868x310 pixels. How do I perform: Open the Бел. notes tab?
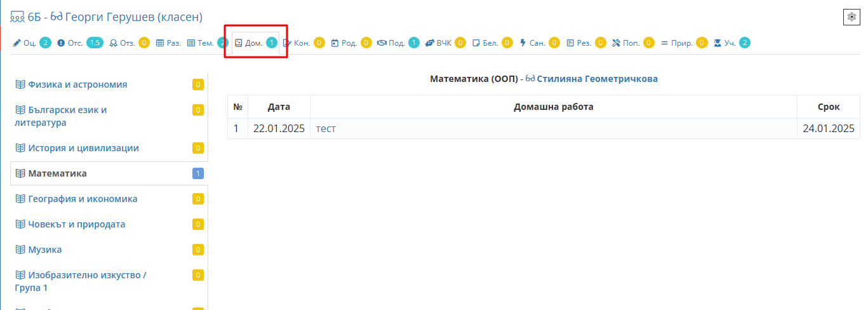492,43
